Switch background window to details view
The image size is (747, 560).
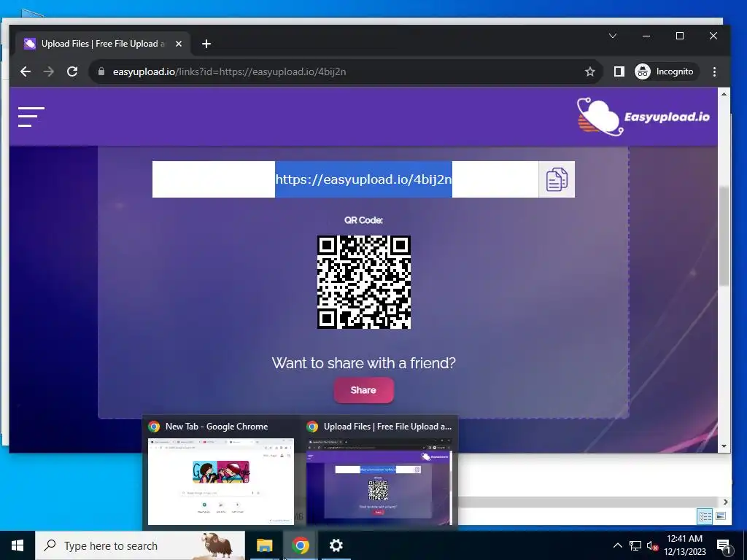705,516
